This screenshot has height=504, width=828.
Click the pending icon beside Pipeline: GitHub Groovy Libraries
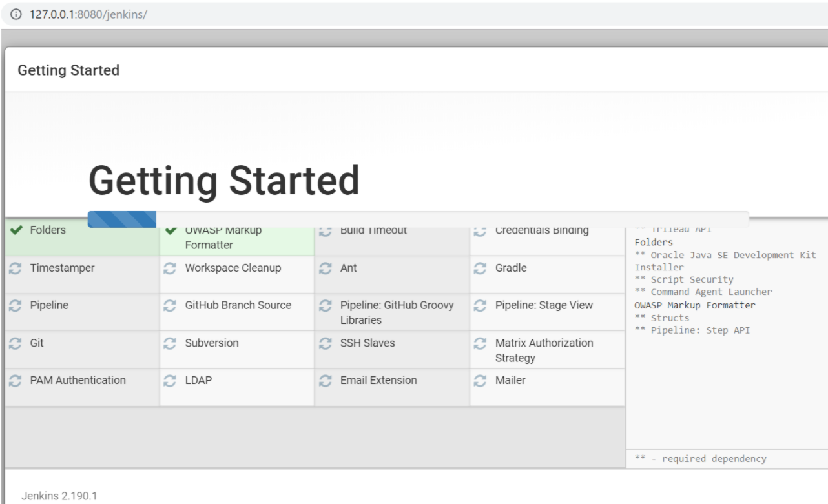pos(326,306)
